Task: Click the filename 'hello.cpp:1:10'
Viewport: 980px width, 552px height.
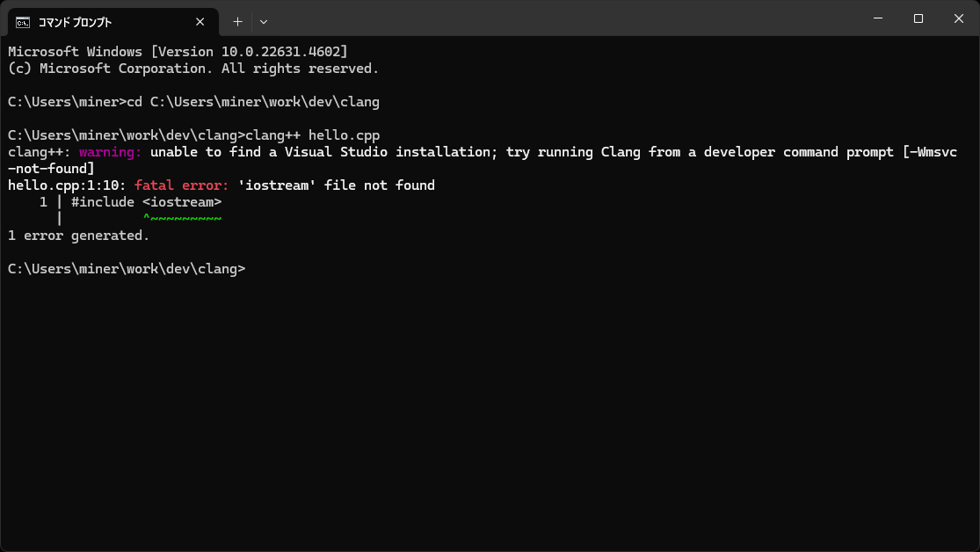Action: tap(62, 185)
